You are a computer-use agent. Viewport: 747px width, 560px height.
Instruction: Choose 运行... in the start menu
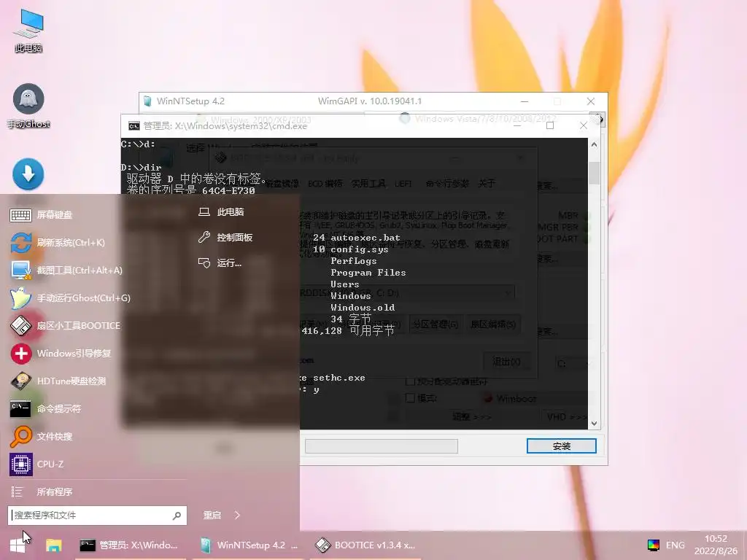click(x=220, y=262)
